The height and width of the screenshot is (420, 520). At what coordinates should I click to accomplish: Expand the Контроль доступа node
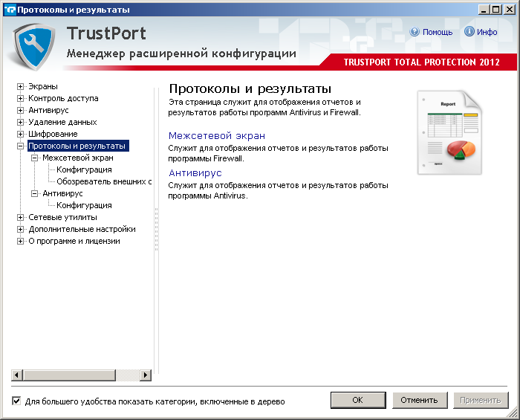coord(20,99)
